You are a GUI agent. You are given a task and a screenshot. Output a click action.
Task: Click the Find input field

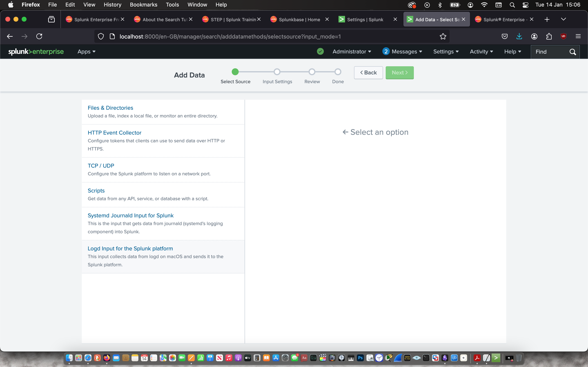click(x=550, y=52)
